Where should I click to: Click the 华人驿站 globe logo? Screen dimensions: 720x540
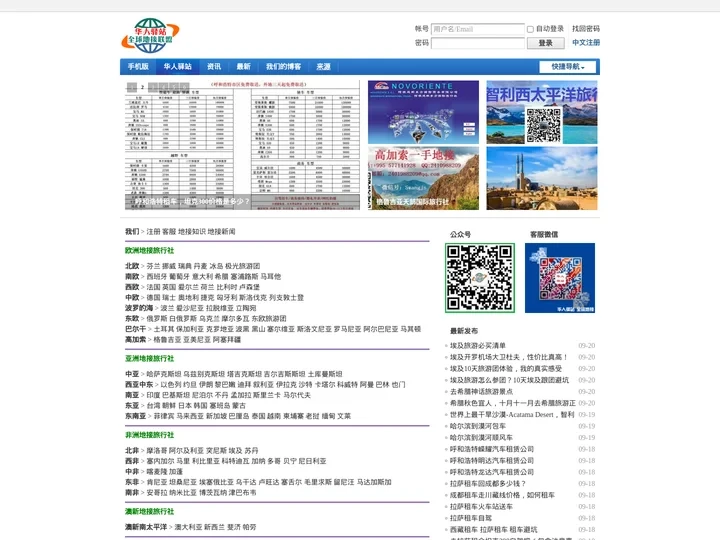[x=150, y=35]
